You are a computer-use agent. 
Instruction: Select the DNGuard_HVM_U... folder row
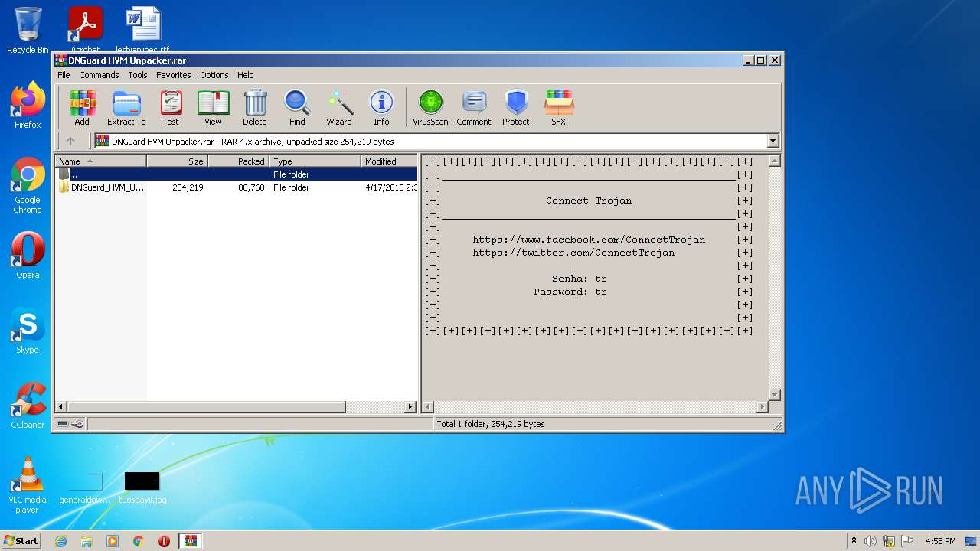pos(237,187)
